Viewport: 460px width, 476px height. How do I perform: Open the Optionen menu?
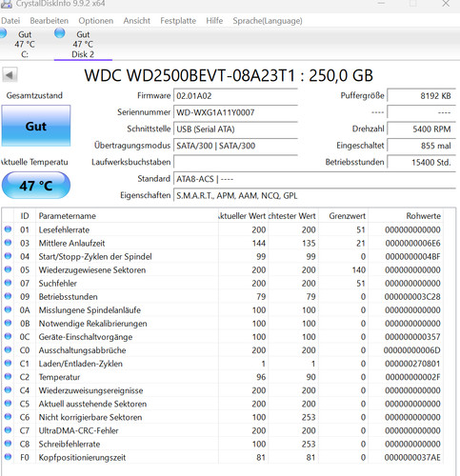tap(96, 21)
